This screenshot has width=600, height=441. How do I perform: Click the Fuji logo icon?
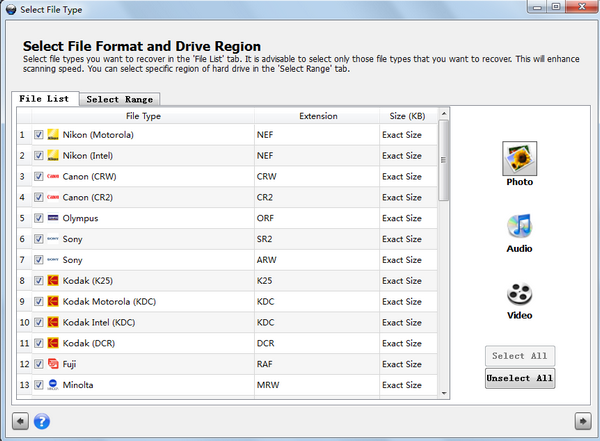point(53,364)
